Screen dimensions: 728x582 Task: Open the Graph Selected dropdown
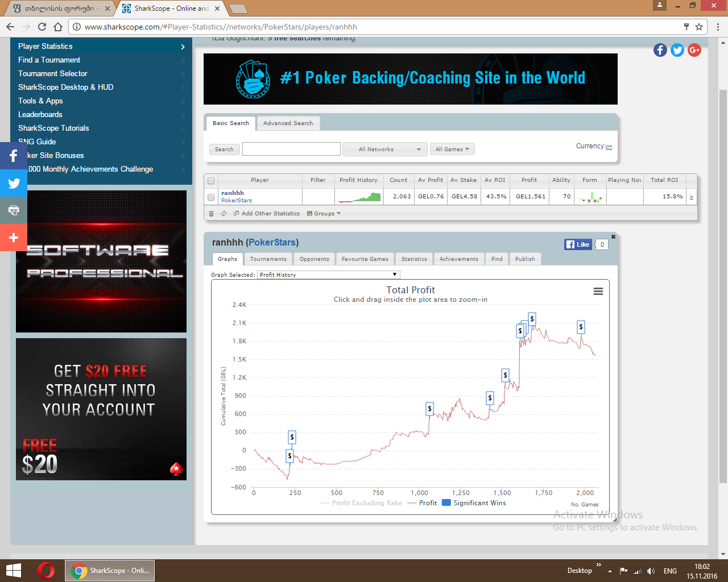pyautogui.click(x=329, y=275)
